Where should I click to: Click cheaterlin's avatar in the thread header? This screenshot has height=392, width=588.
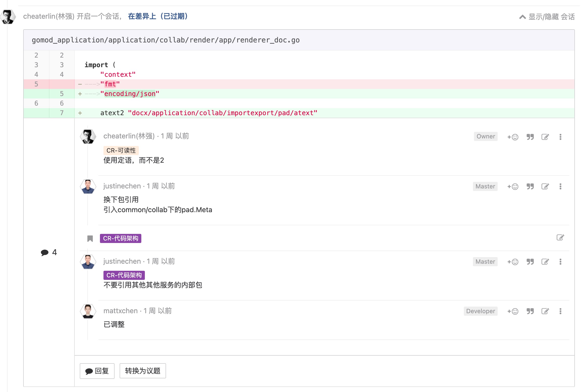8,17
